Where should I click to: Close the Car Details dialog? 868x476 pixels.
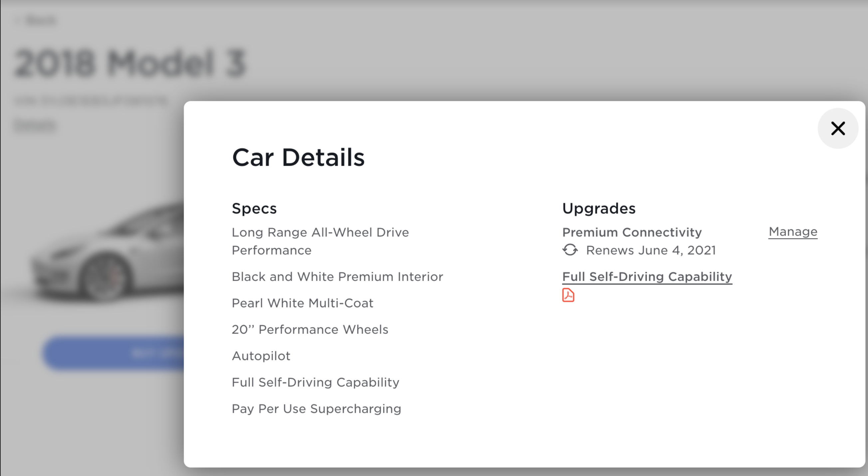[838, 128]
